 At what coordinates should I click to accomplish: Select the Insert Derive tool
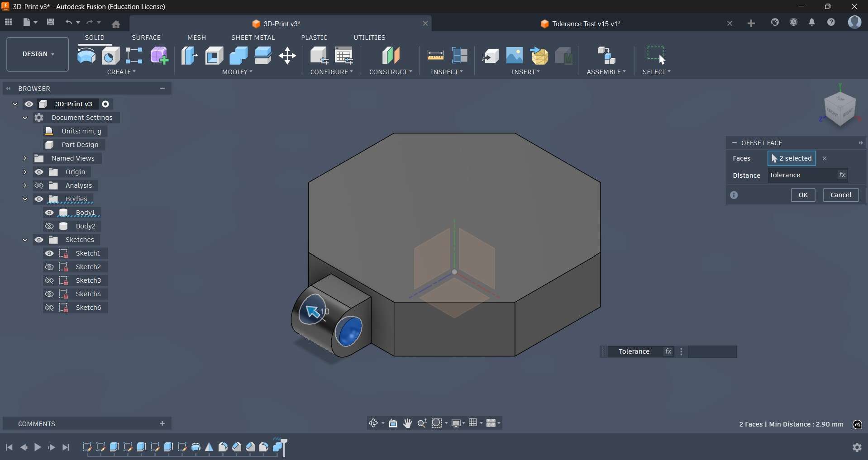tap(491, 56)
